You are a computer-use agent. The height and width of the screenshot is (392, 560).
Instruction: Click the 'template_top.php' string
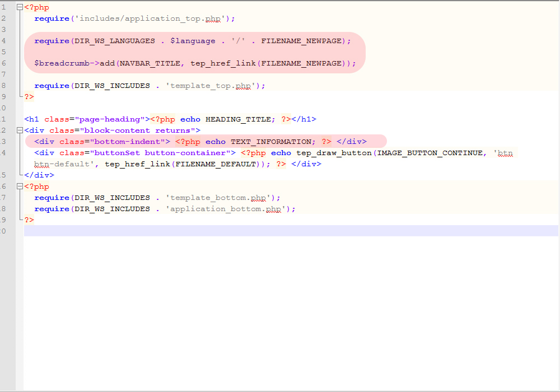click(x=211, y=86)
